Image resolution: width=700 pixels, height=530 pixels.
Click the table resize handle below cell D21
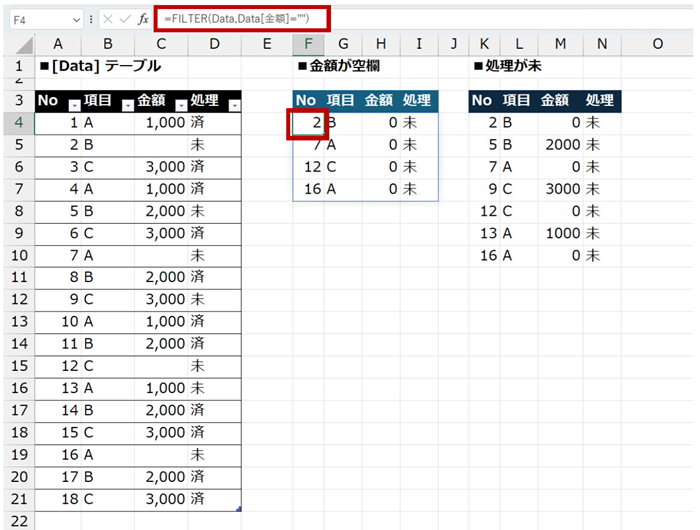point(238,509)
